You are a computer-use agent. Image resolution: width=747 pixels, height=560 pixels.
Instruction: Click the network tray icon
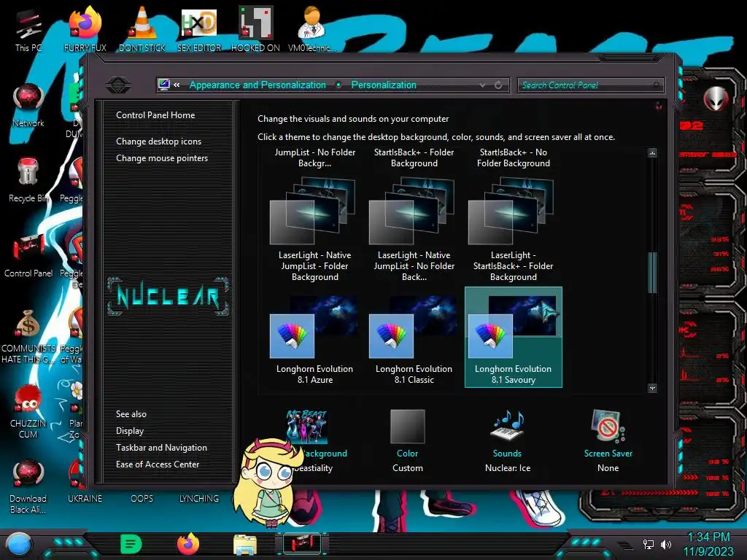[x=649, y=544]
